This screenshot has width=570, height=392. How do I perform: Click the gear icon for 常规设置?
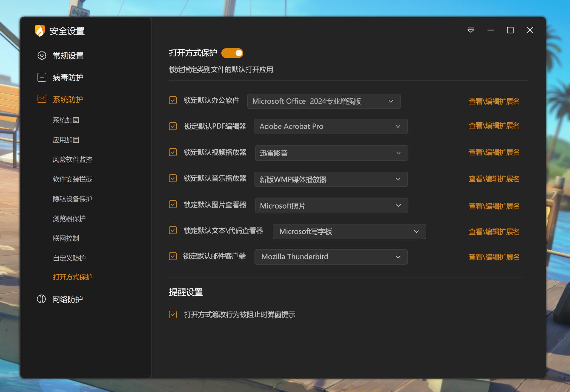(42, 56)
